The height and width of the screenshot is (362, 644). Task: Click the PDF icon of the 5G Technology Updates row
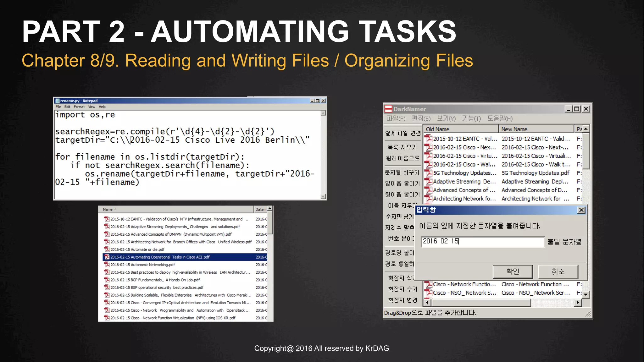tap(428, 173)
